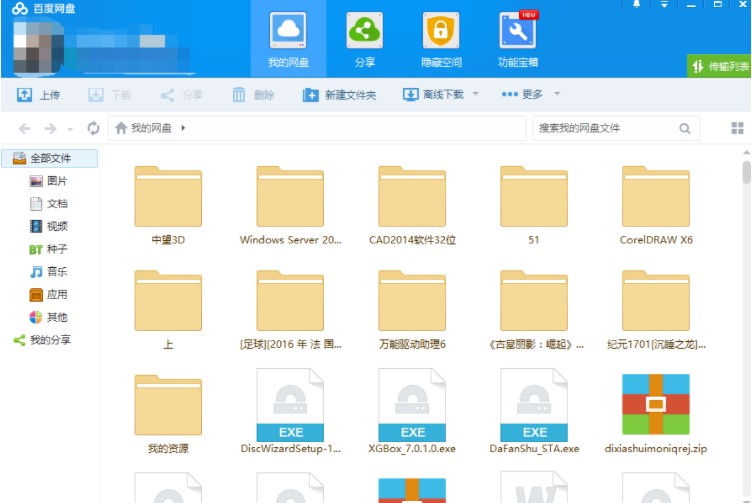Select the 我的资源 folder
This screenshot has height=503, width=752.
(x=168, y=415)
